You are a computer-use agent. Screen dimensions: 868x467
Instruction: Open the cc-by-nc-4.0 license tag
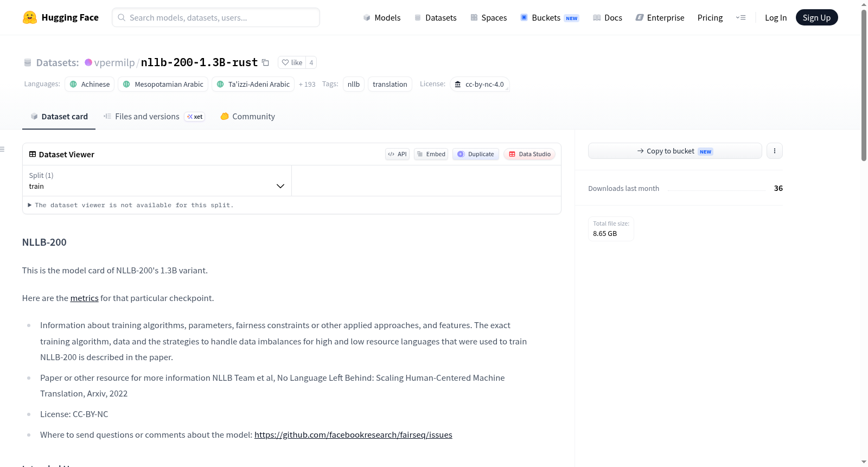tap(480, 84)
